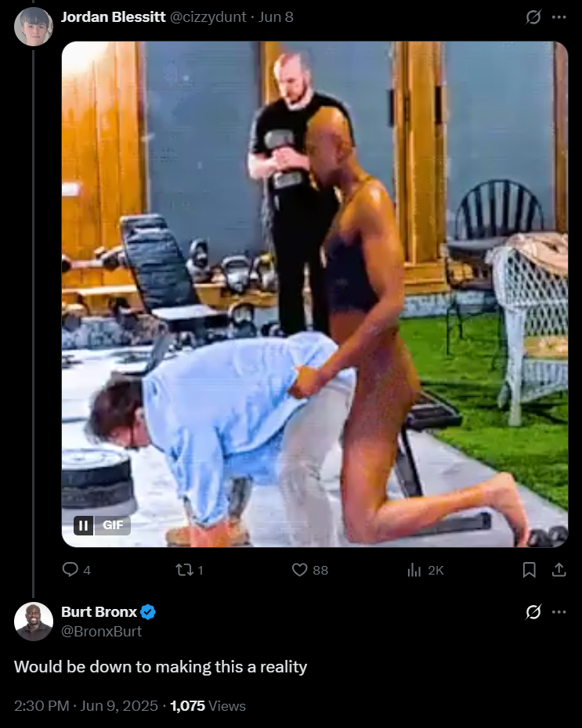
Task: Open more options on Burt Bronx's reply
Action: (x=559, y=612)
